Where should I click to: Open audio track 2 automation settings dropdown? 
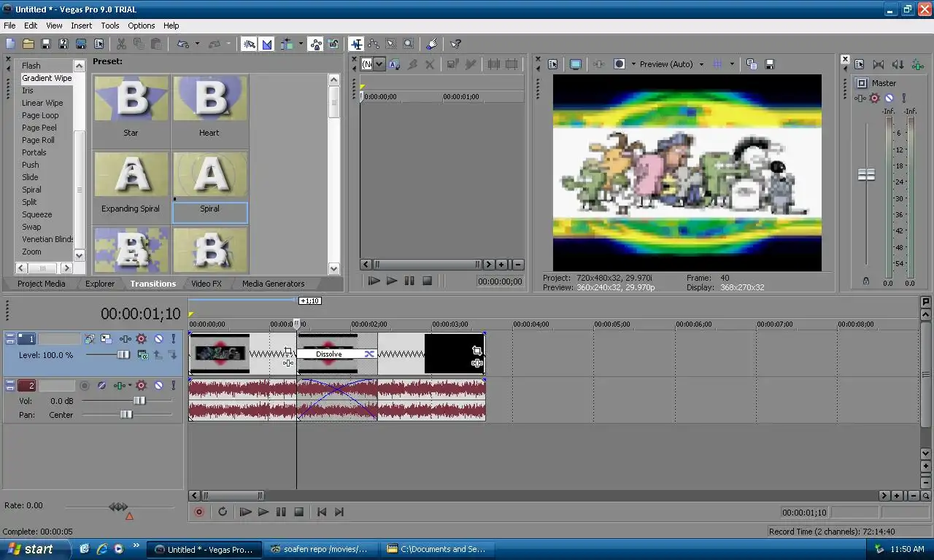click(130, 385)
